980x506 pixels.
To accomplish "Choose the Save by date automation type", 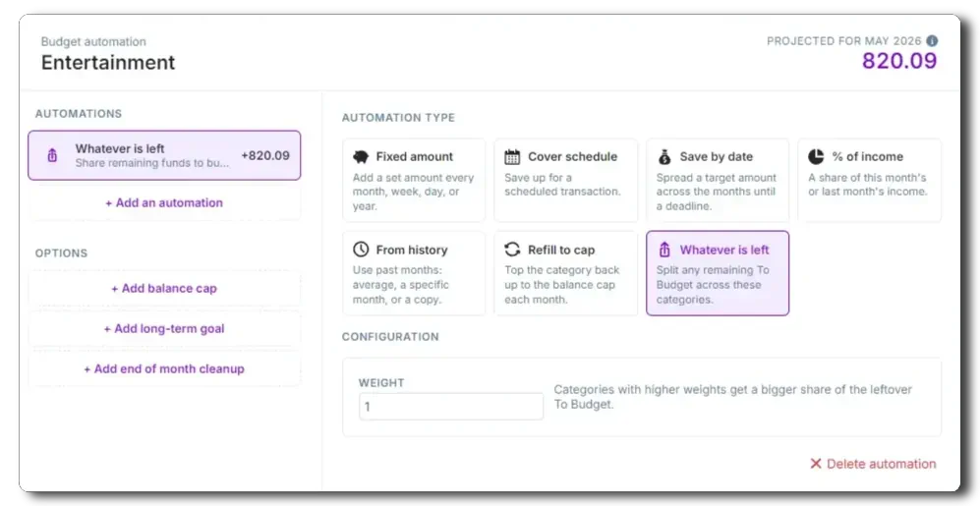I will coord(718,181).
